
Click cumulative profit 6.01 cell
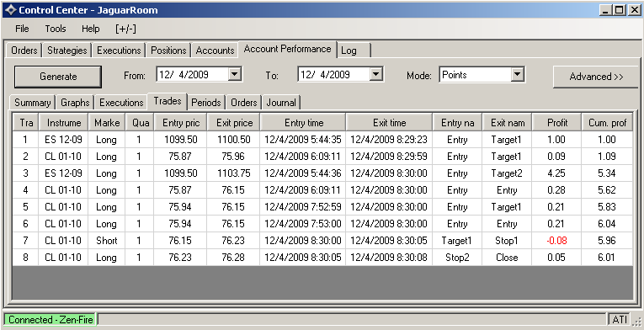point(607,258)
